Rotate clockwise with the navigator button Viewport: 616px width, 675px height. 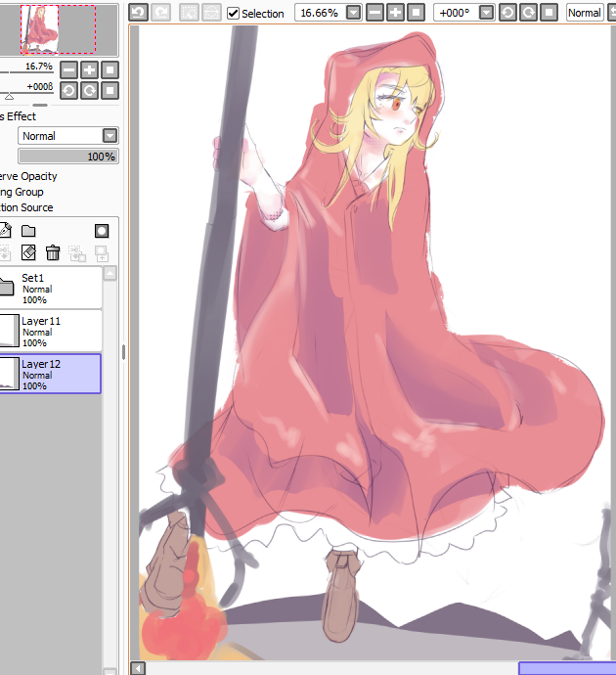coord(89,90)
